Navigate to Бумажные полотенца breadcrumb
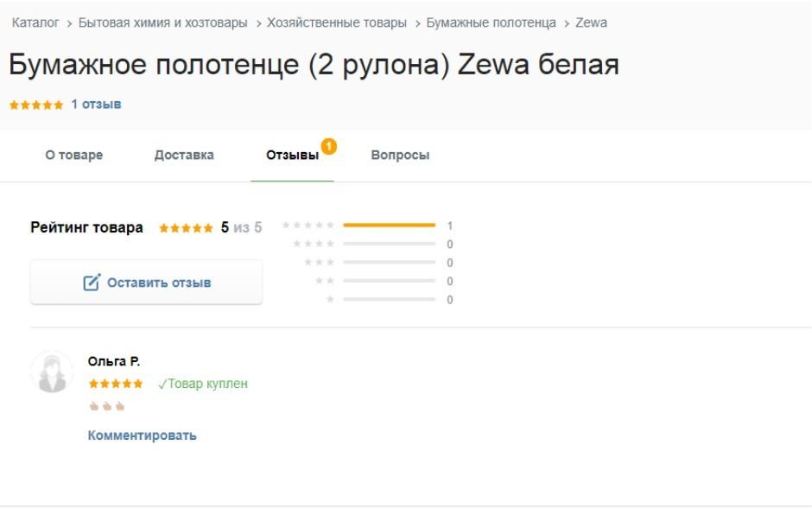Image resolution: width=812 pixels, height=509 pixels. point(491,22)
